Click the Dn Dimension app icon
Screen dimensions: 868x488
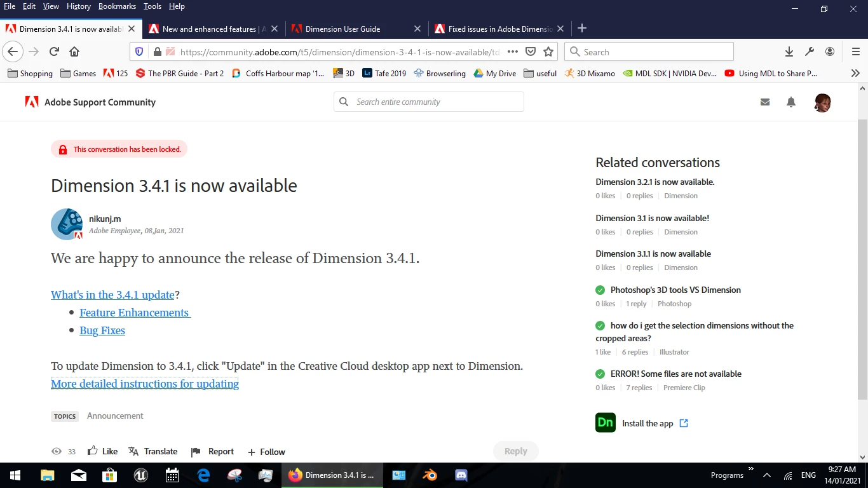[x=606, y=423]
